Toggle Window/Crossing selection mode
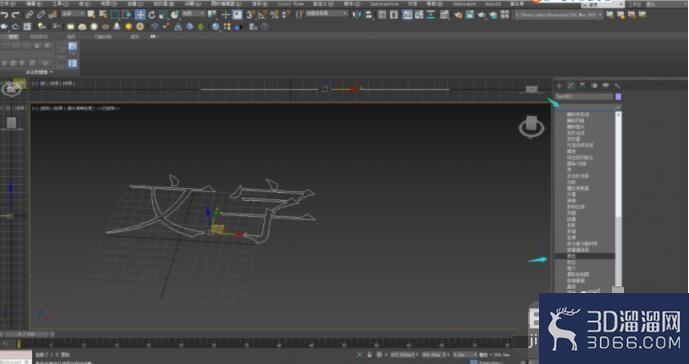The image size is (689, 364). [127, 15]
